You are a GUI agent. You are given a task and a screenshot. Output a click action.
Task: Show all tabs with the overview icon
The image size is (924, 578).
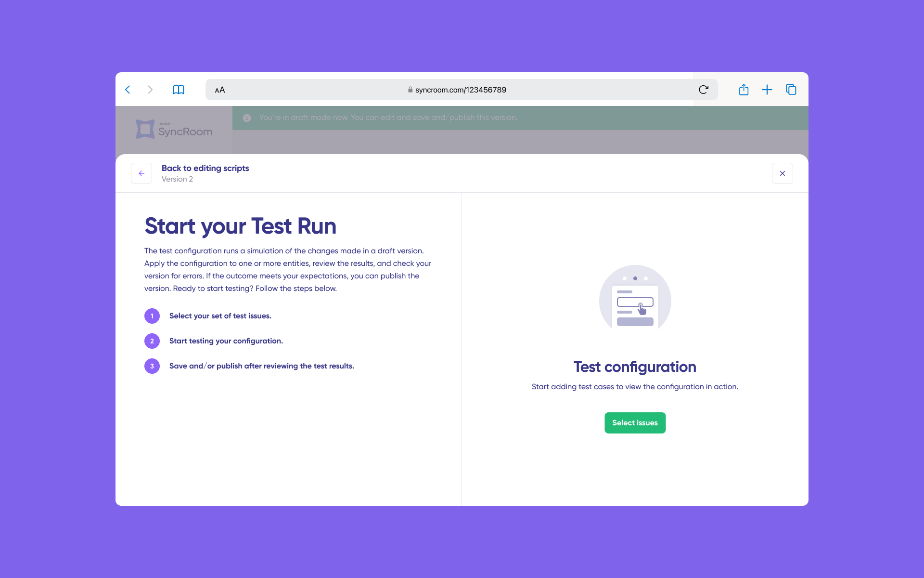pyautogui.click(x=791, y=90)
